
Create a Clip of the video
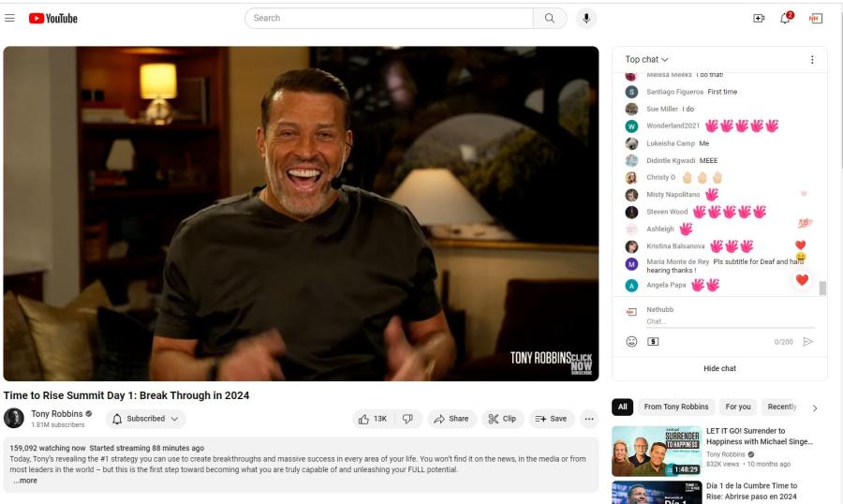[502, 419]
